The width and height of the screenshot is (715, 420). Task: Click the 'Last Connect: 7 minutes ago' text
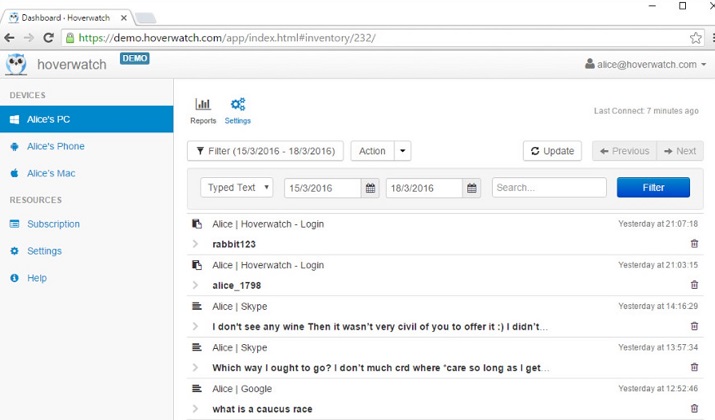coord(646,111)
